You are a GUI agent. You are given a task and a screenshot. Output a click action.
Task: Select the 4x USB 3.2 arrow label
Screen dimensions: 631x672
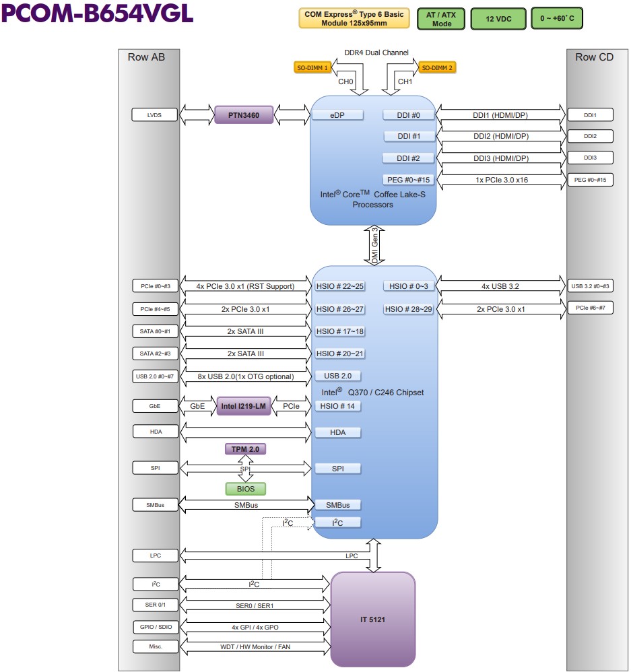click(500, 286)
